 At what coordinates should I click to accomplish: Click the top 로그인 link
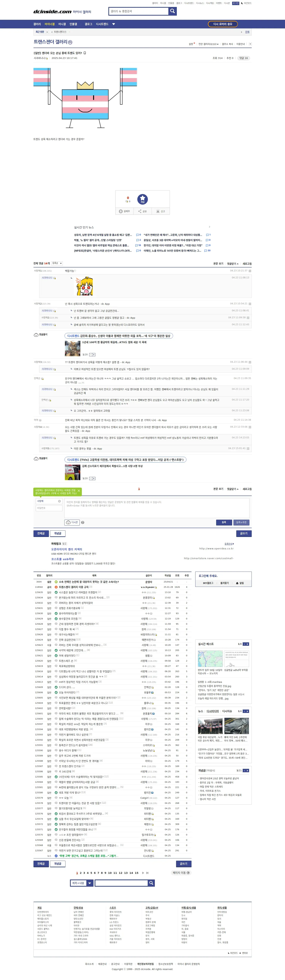coord(236,3)
